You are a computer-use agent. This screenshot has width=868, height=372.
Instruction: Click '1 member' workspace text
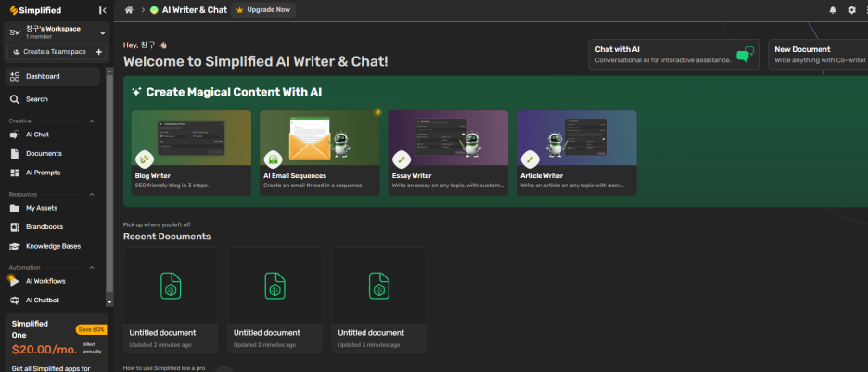click(39, 37)
